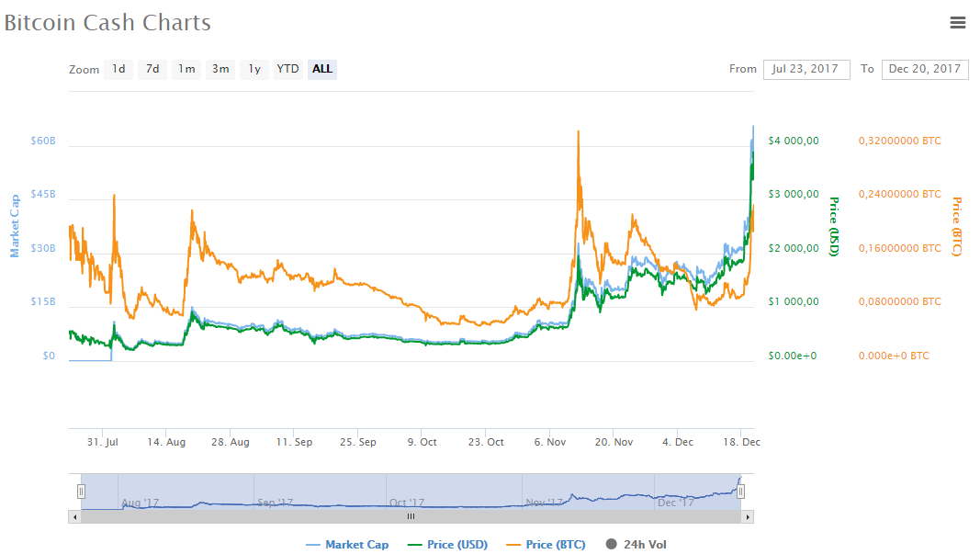Click the 31. Jul date axis label
The image size is (980, 554).
click(x=103, y=442)
